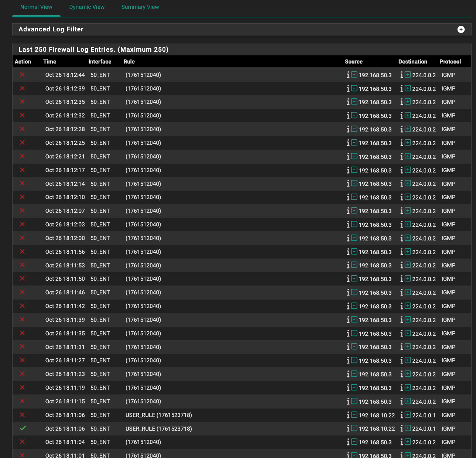Click destination info icon in 18:11:27 row
The image size is (476, 458).
(x=401, y=360)
